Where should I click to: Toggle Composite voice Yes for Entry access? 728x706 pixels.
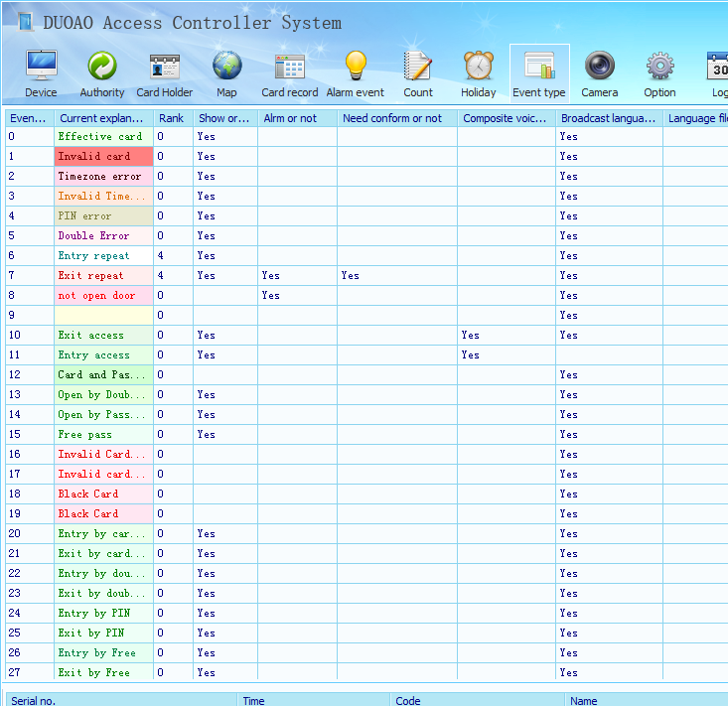(x=471, y=354)
